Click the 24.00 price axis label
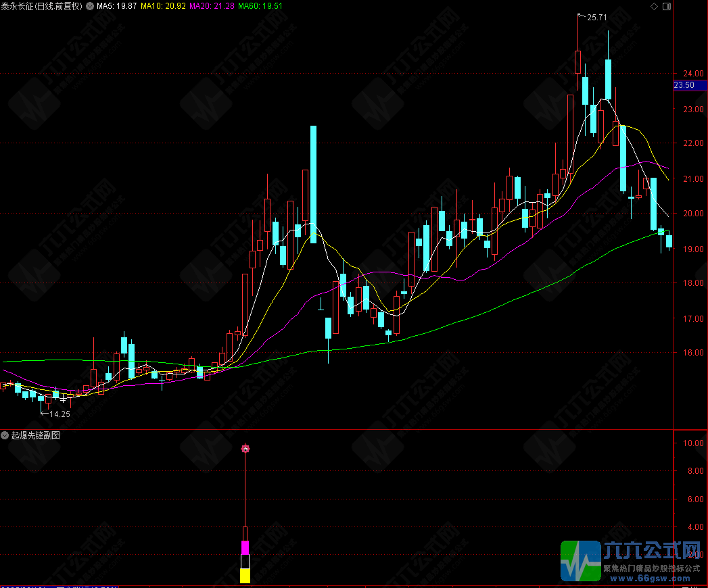This screenshot has height=588, width=708. pyautogui.click(x=693, y=74)
